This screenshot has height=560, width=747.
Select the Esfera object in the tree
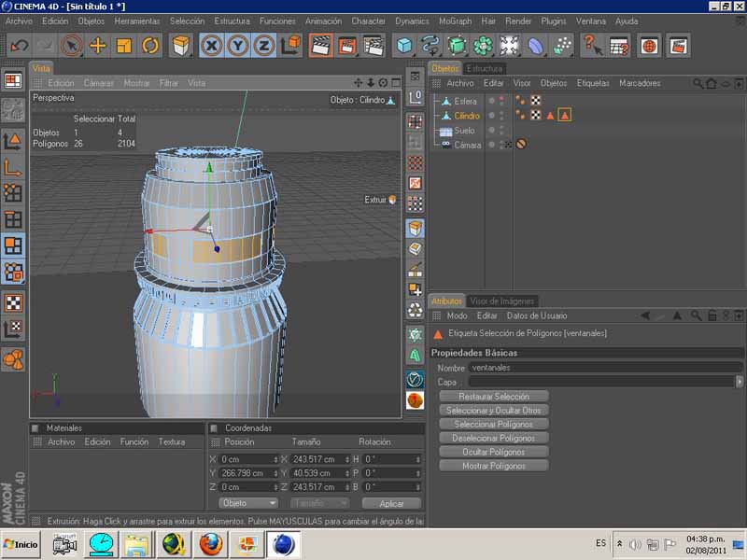click(x=465, y=101)
